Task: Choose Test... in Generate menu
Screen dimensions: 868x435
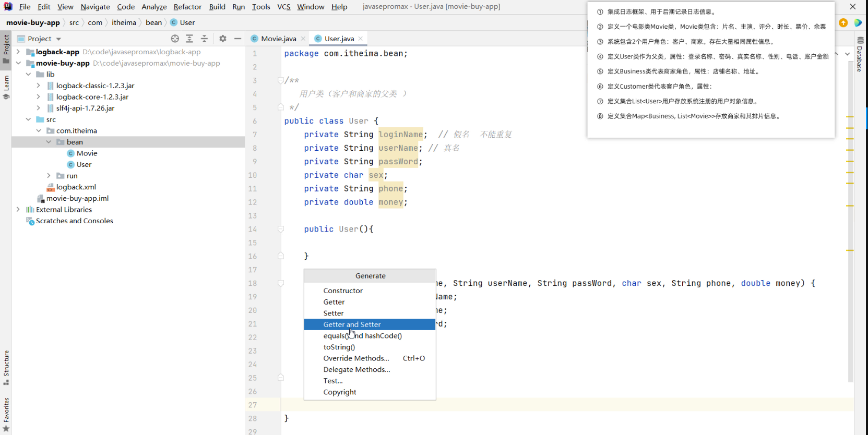Action: pyautogui.click(x=370, y=381)
